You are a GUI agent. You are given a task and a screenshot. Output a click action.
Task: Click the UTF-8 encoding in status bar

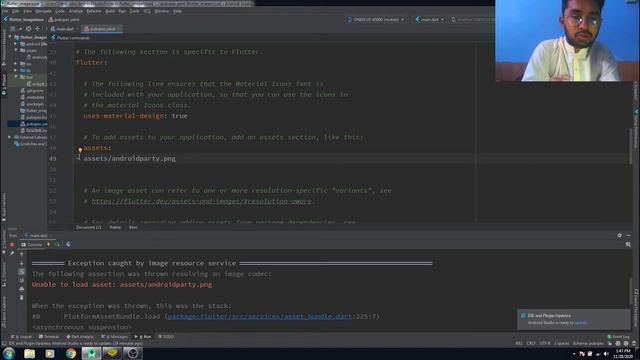click(544, 343)
